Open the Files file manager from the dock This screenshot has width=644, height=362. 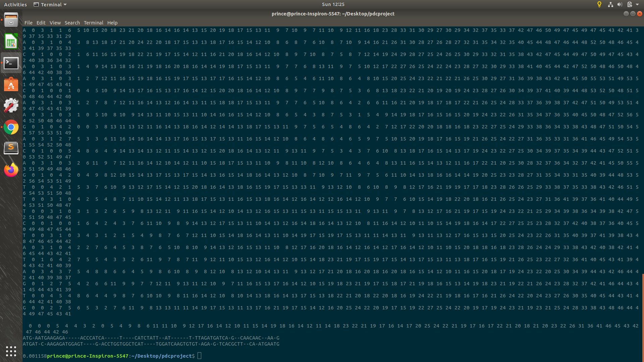[11, 20]
